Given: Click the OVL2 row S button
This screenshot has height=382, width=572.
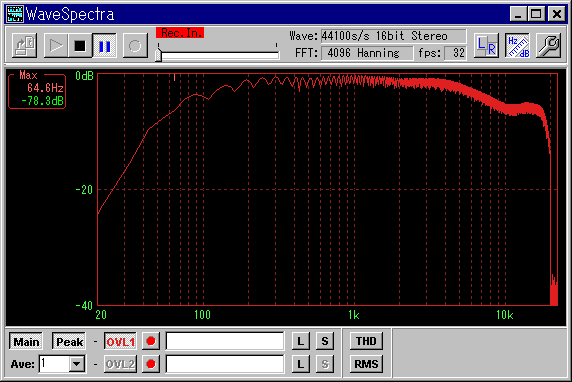Looking at the screenshot, I should point(325,364).
